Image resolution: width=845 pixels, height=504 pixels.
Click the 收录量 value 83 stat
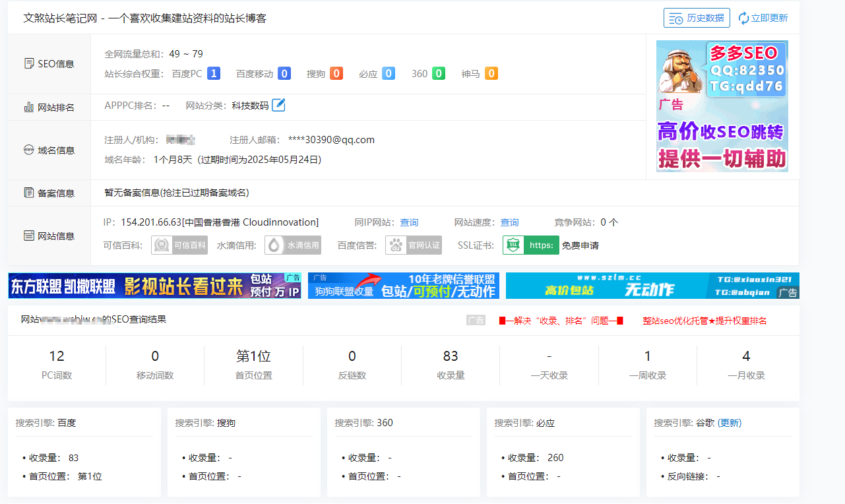[x=451, y=356]
